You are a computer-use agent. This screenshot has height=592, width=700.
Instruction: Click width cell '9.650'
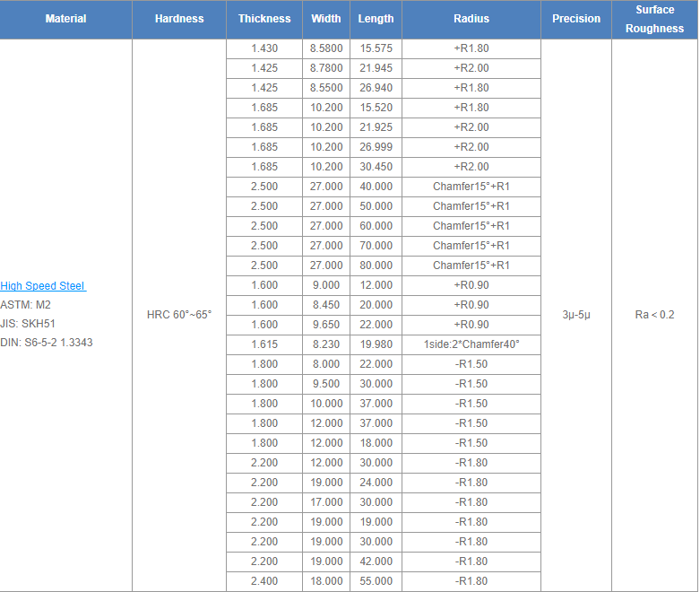[x=326, y=325]
